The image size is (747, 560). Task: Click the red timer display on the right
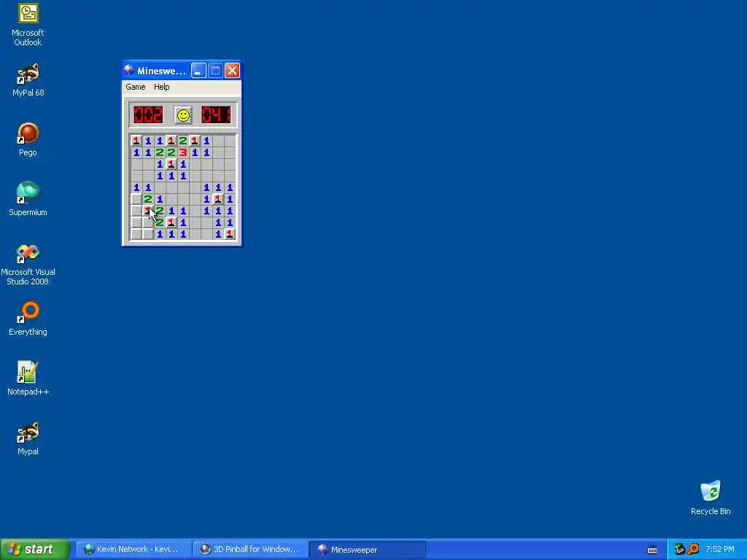click(216, 115)
